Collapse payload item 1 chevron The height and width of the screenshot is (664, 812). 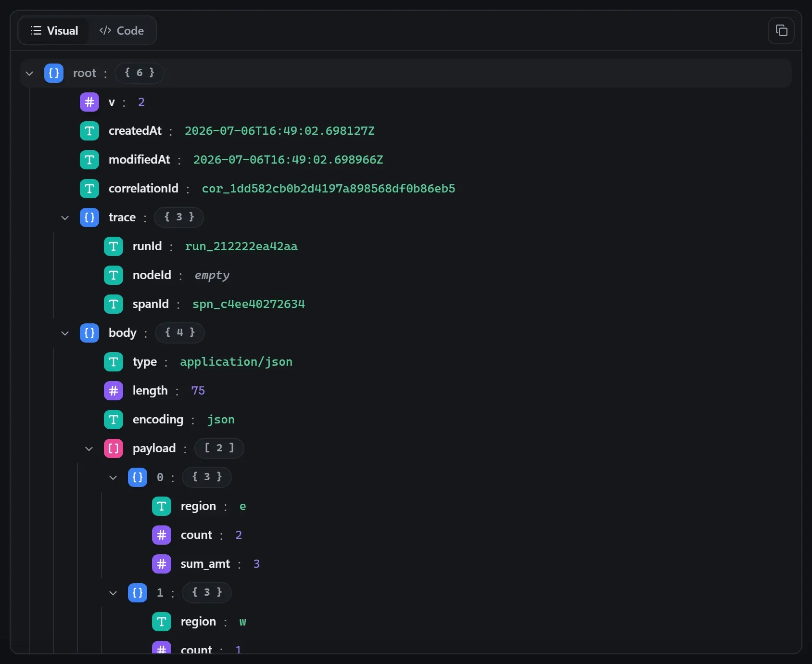113,593
